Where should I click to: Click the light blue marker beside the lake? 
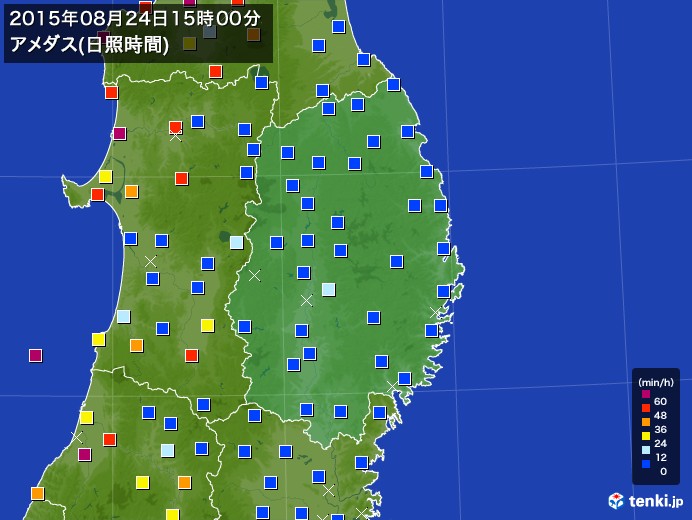point(237,242)
